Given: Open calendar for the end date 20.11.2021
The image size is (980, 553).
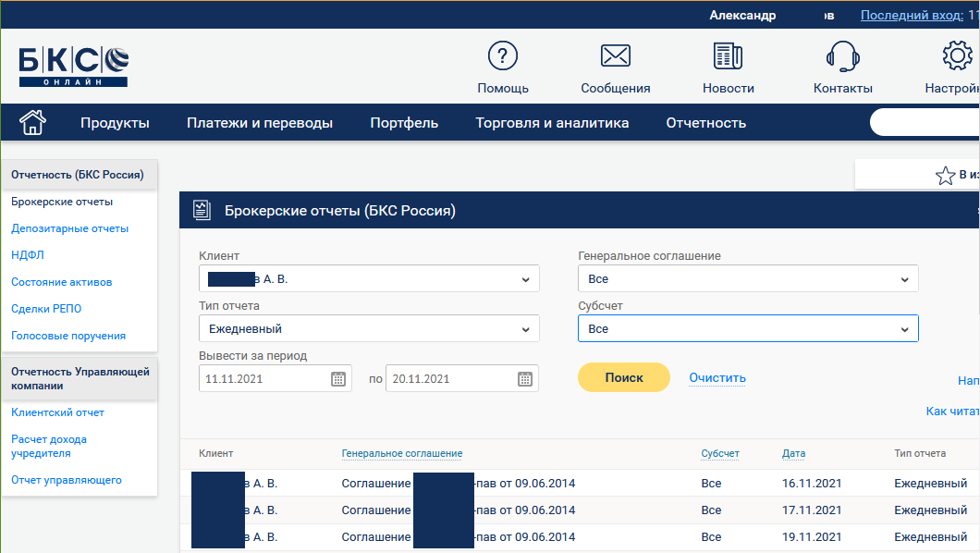Looking at the screenshot, I should point(525,378).
